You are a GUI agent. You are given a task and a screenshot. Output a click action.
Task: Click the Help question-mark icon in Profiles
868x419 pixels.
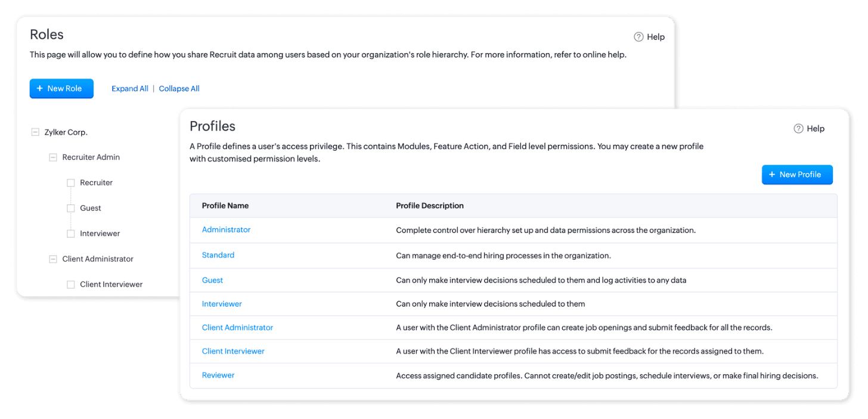(798, 129)
